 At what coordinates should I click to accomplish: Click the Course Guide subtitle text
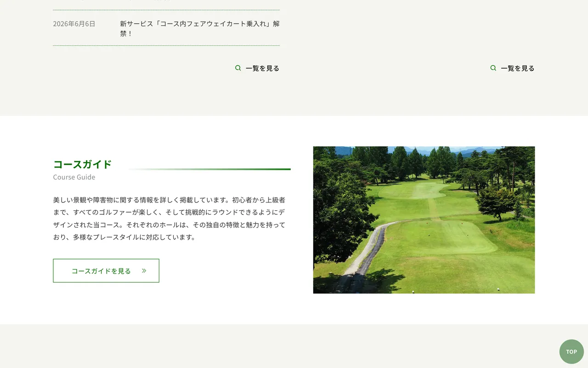74,177
